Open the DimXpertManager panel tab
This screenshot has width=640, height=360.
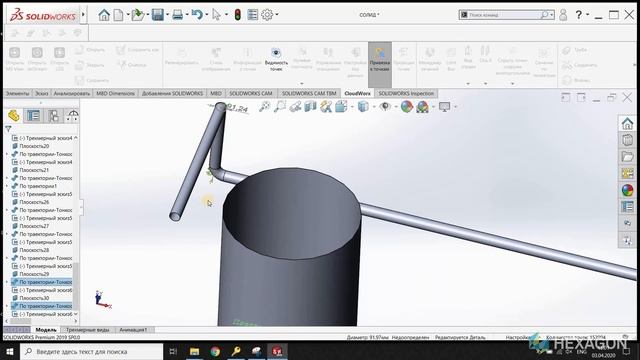click(x=73, y=116)
